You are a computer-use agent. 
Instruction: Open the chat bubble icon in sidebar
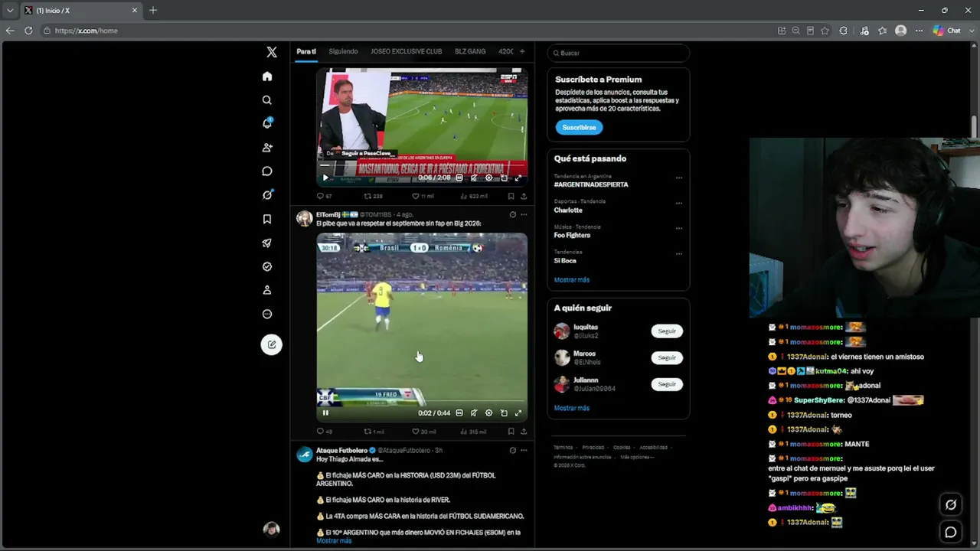[267, 171]
